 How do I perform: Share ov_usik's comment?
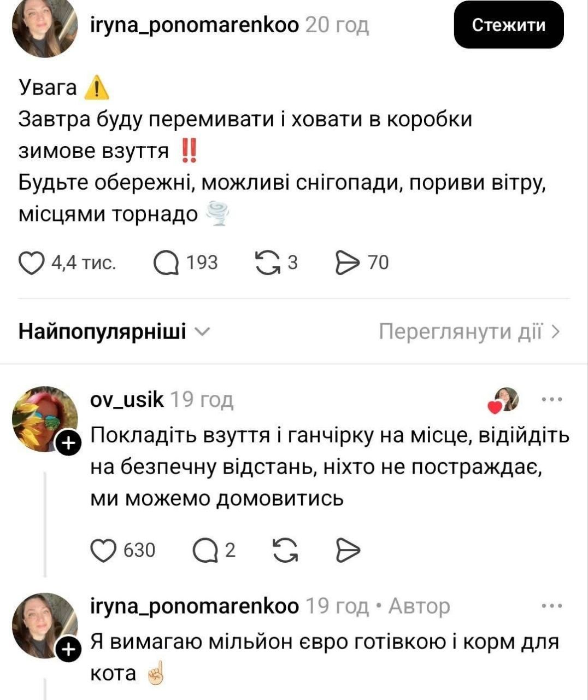click(348, 550)
